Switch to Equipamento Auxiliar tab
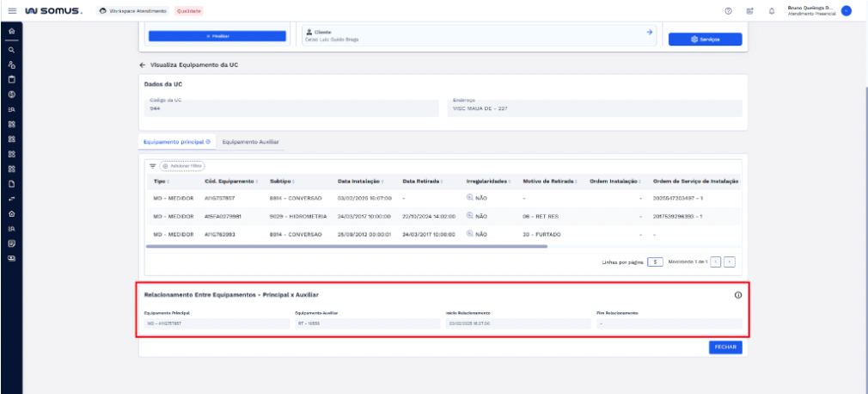868x394 pixels. click(x=251, y=142)
